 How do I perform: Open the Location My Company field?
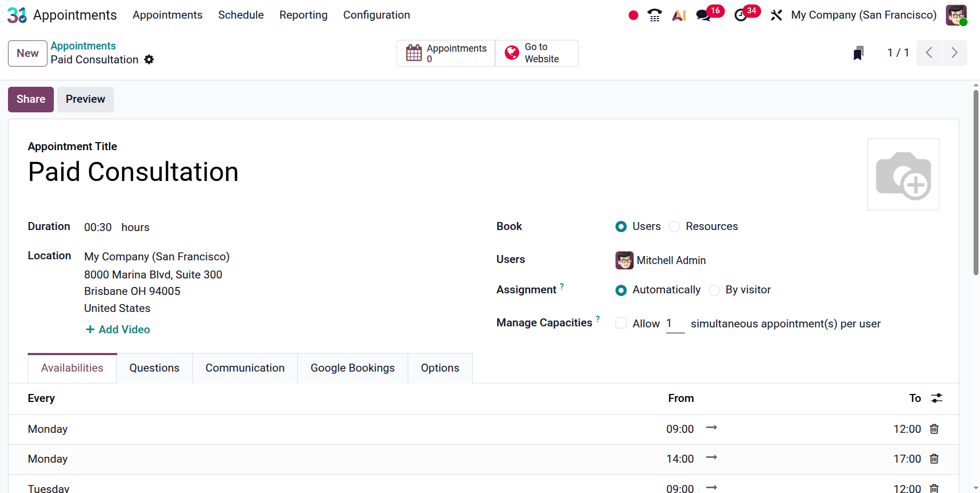click(157, 257)
